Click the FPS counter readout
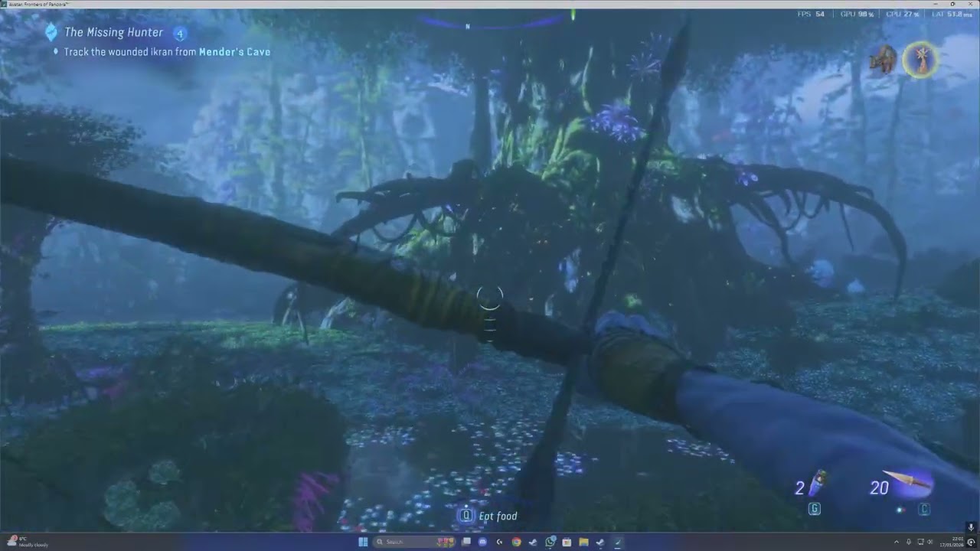 [x=812, y=14]
